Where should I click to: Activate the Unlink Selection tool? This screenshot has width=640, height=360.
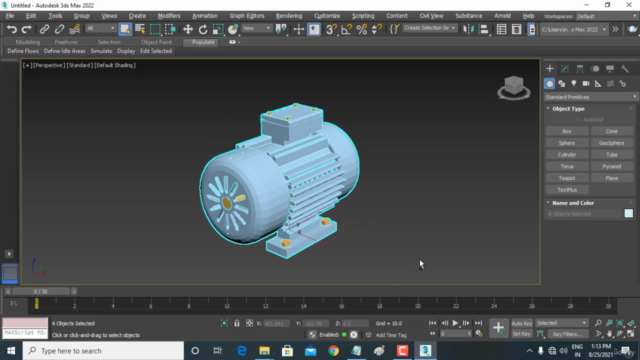pyautogui.click(x=59, y=29)
